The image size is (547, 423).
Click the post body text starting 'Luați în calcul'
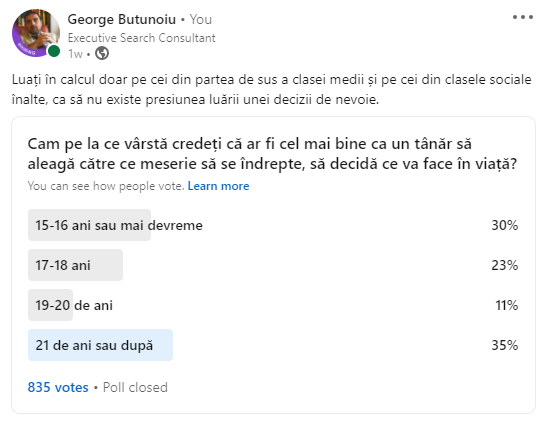(272, 90)
